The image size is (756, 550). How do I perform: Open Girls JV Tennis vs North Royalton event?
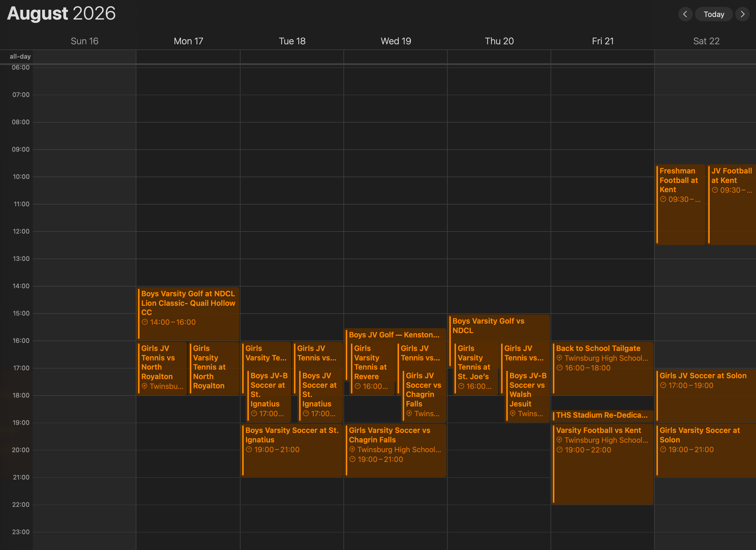click(x=162, y=368)
